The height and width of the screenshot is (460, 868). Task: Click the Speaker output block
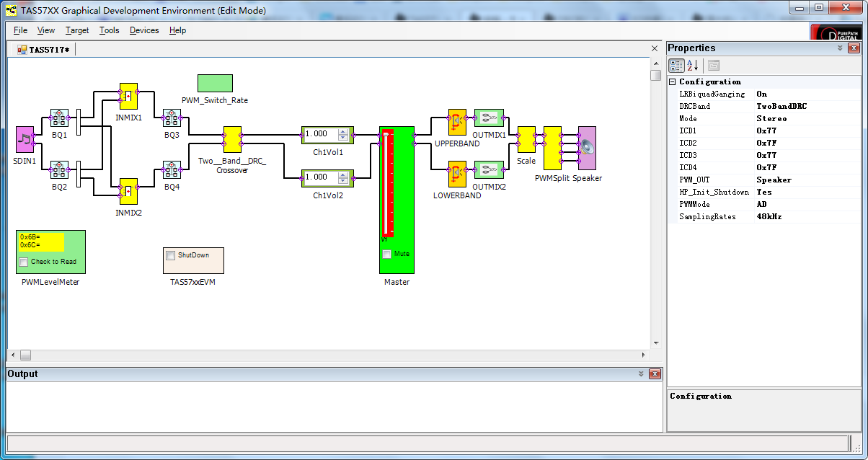coord(588,148)
